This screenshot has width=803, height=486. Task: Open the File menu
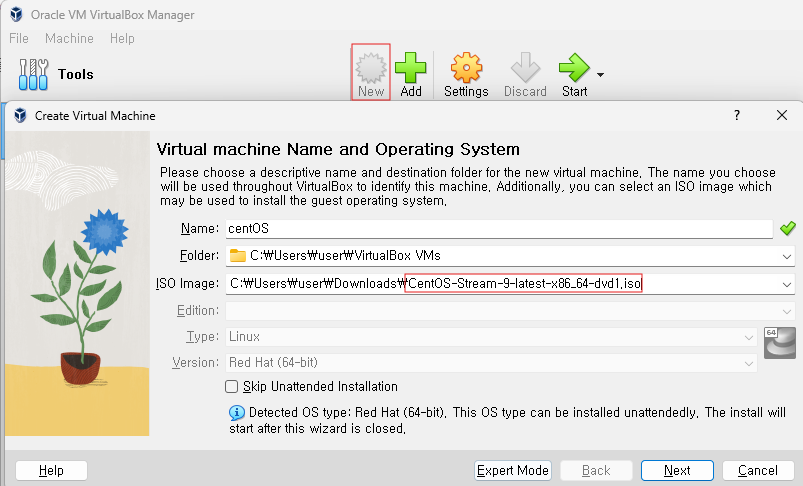pyautogui.click(x=19, y=38)
